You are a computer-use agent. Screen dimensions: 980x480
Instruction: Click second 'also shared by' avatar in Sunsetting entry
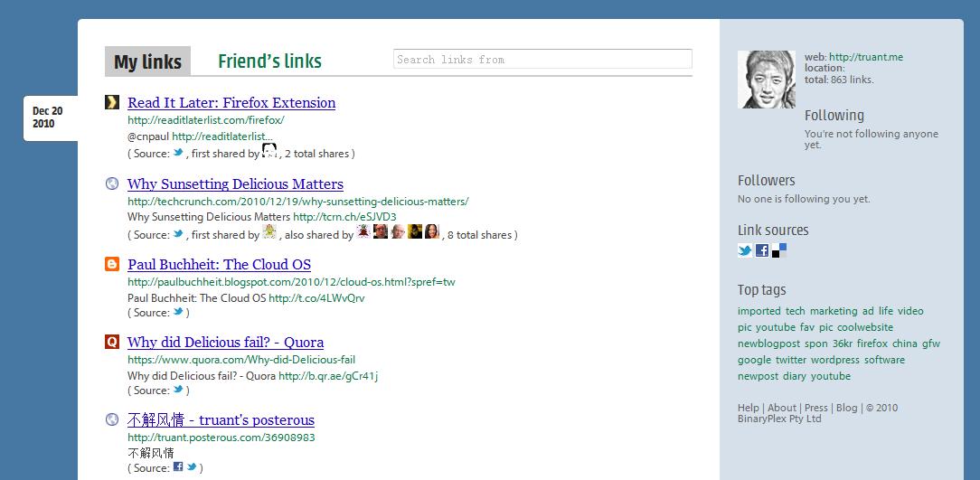tap(381, 231)
